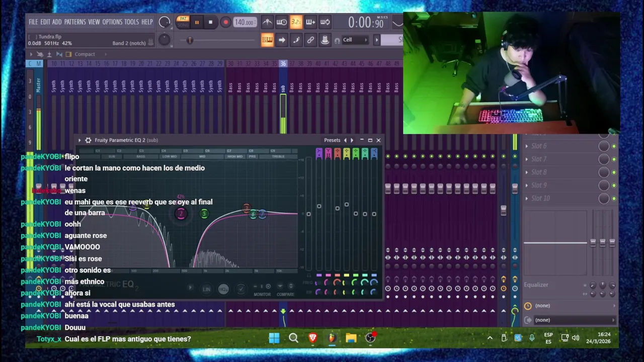Expand Slot 6 effect menu arrow
Image resolution: width=644 pixels, height=362 pixels.
coord(527,146)
